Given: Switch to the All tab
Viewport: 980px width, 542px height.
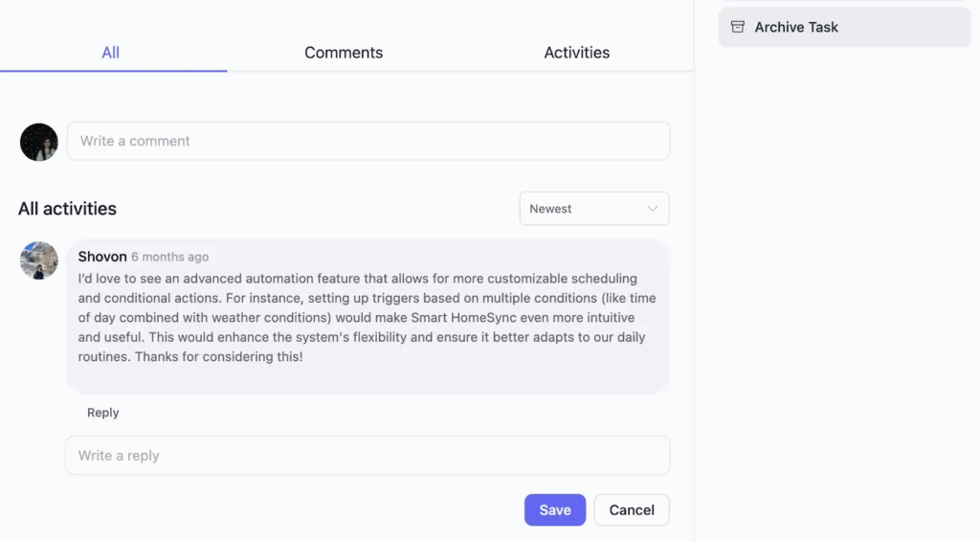Looking at the screenshot, I should click(111, 53).
